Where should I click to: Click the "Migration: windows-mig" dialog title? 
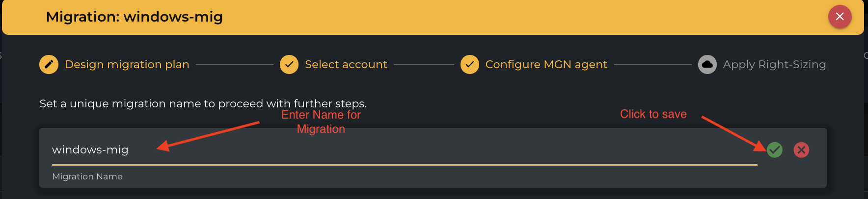pos(134,17)
